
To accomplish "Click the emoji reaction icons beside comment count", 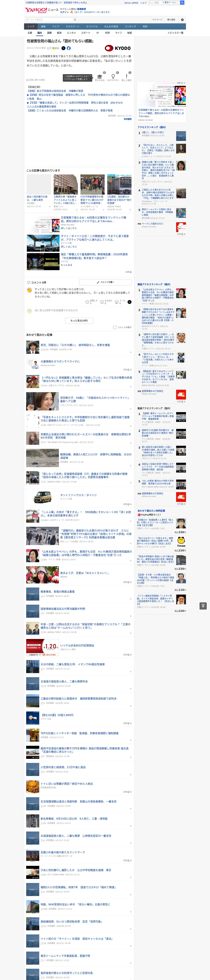I will coord(56,48).
